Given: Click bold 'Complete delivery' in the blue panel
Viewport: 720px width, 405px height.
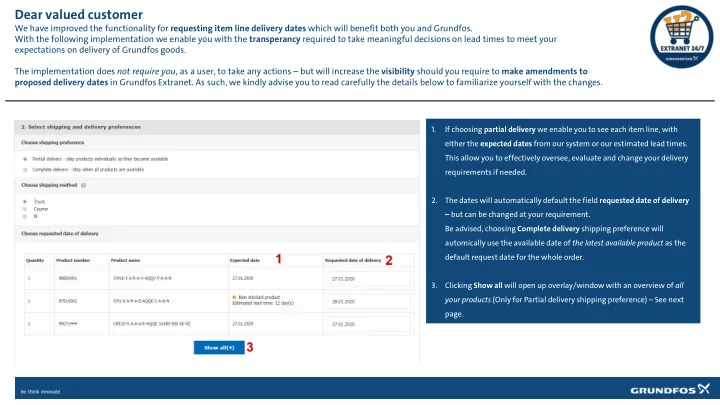Looking at the screenshot, I should (548, 229).
